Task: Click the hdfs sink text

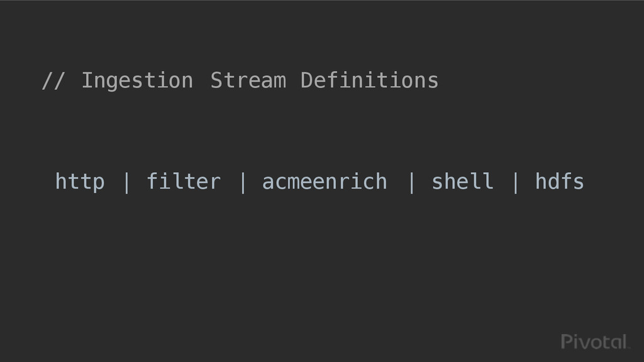Action: point(559,181)
